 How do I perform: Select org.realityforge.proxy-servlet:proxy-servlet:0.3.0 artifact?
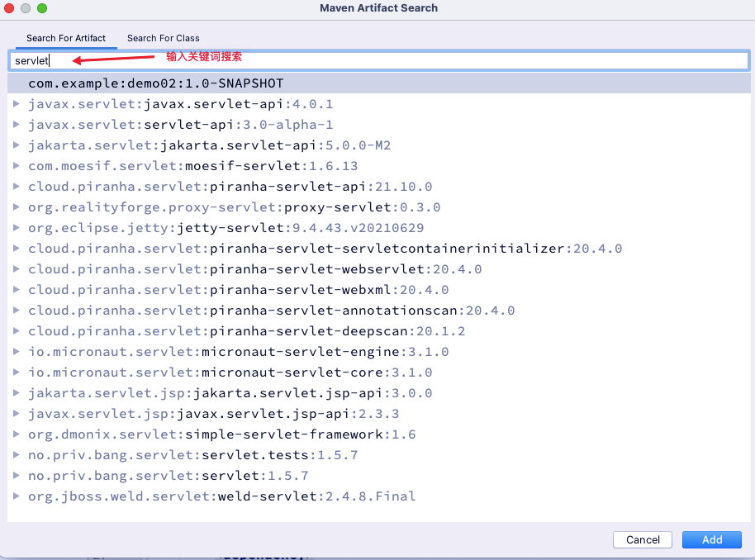coord(234,207)
